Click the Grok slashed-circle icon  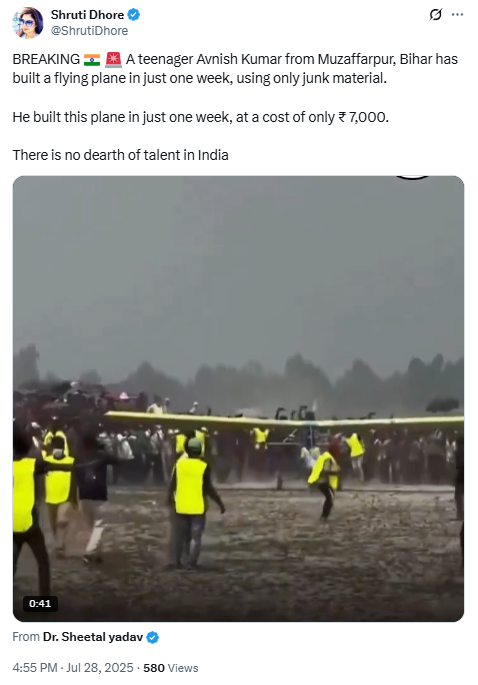tap(435, 14)
